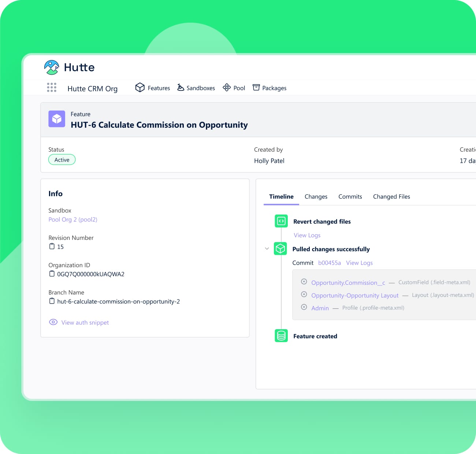
Task: Switch to the Changed Files tab
Action: (391, 197)
